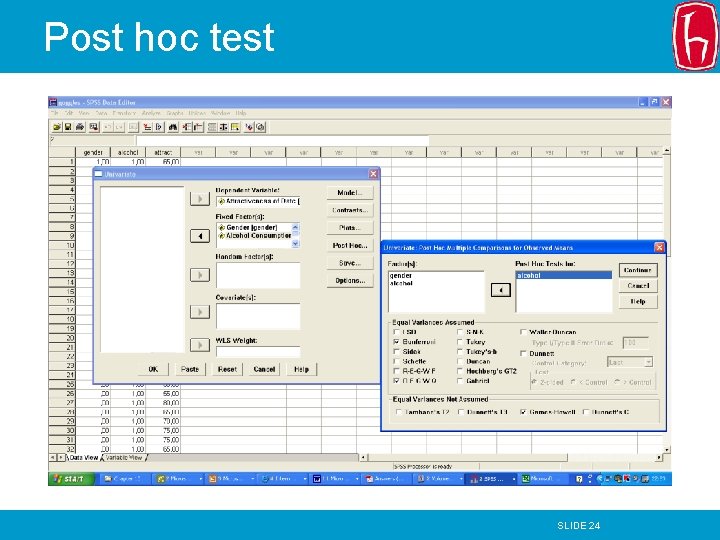Click arrow button beside Fixed Factor(s) list

point(200,236)
